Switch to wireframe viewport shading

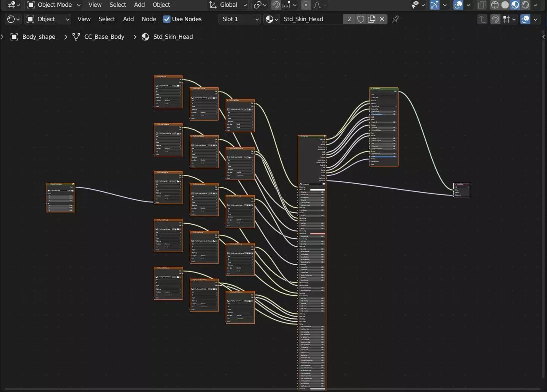[495, 5]
